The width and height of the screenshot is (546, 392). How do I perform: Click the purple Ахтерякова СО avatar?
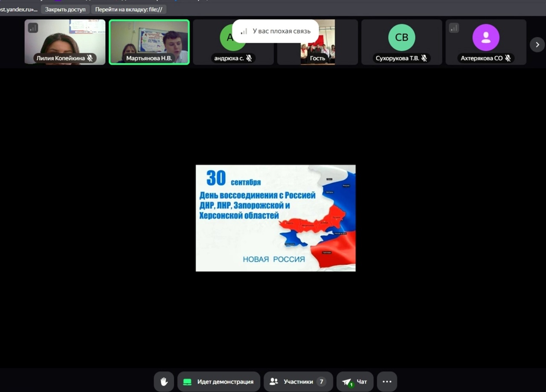486,38
